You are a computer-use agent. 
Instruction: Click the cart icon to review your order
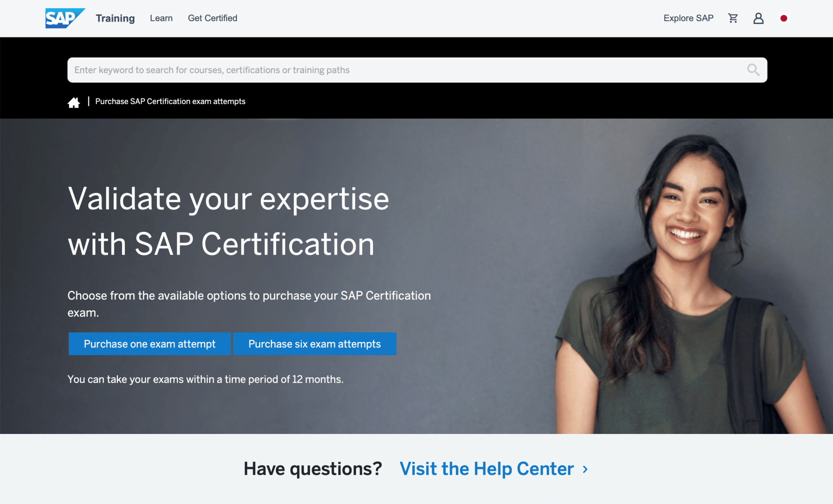733,18
